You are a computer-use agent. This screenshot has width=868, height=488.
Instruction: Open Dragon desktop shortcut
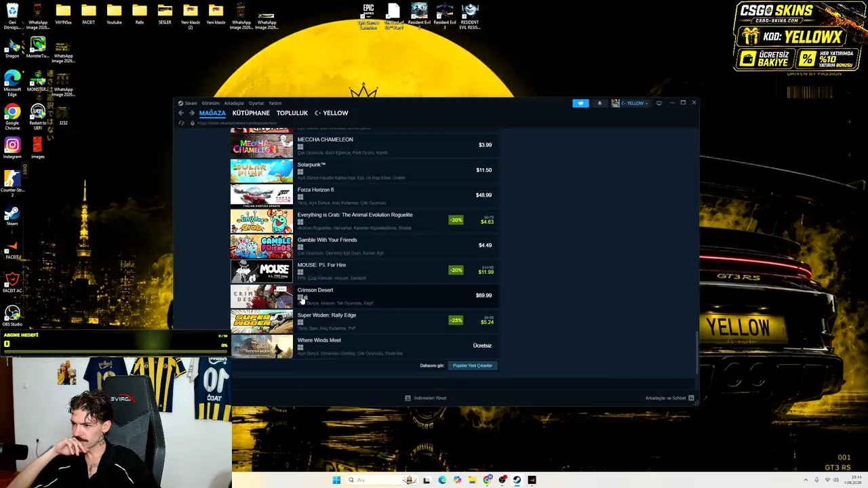(12, 49)
